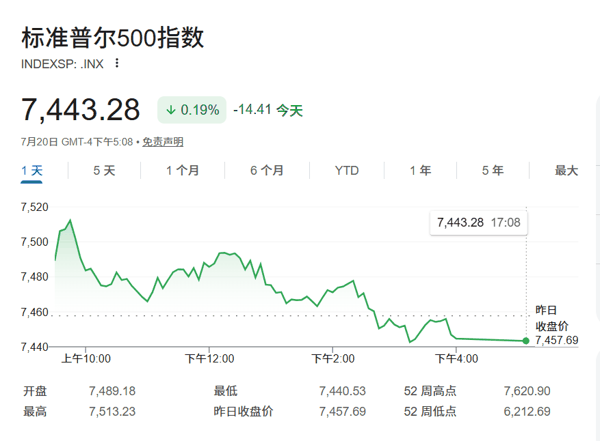Click the green down-arrow 0.19% badge
This screenshot has height=441, width=600.
[x=192, y=110]
